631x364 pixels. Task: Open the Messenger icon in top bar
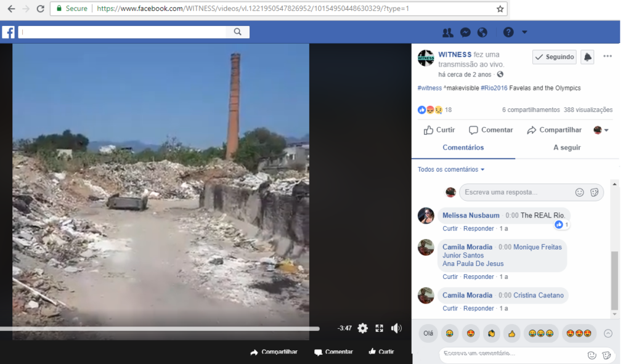[465, 33]
